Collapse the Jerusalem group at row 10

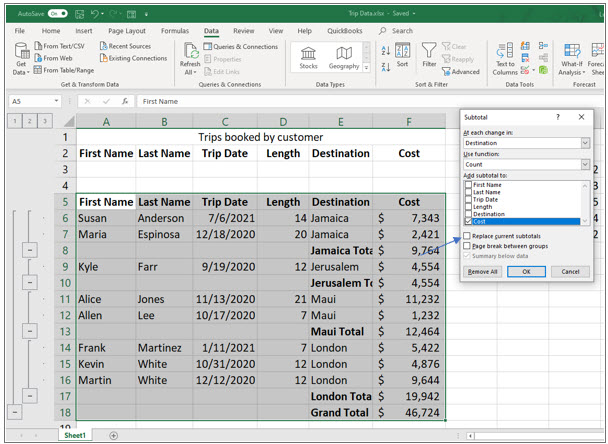click(x=30, y=282)
